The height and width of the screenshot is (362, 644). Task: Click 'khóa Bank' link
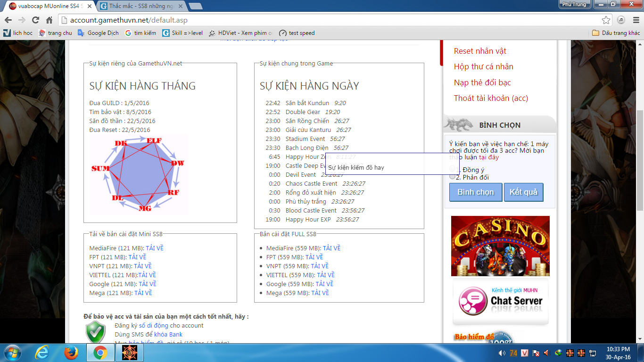168,334
